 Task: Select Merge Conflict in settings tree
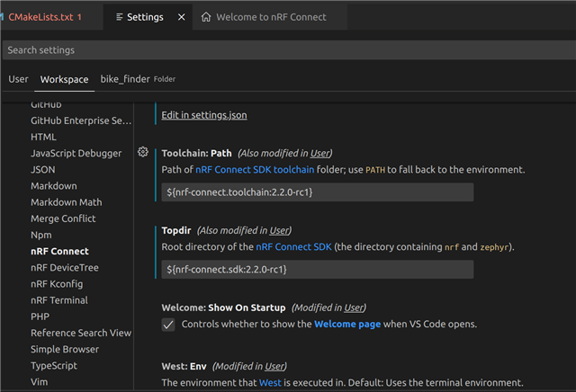pyautogui.click(x=63, y=218)
